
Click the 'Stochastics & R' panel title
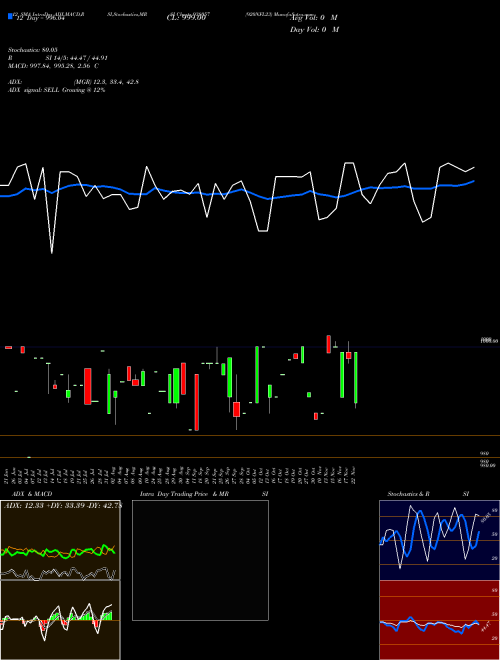point(409,494)
